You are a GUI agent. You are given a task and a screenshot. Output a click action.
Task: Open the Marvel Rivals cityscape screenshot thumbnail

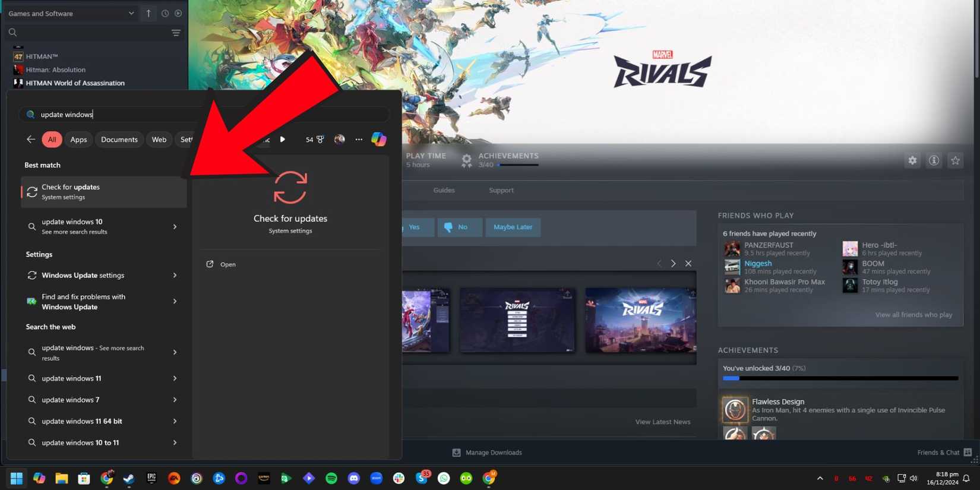(x=641, y=320)
